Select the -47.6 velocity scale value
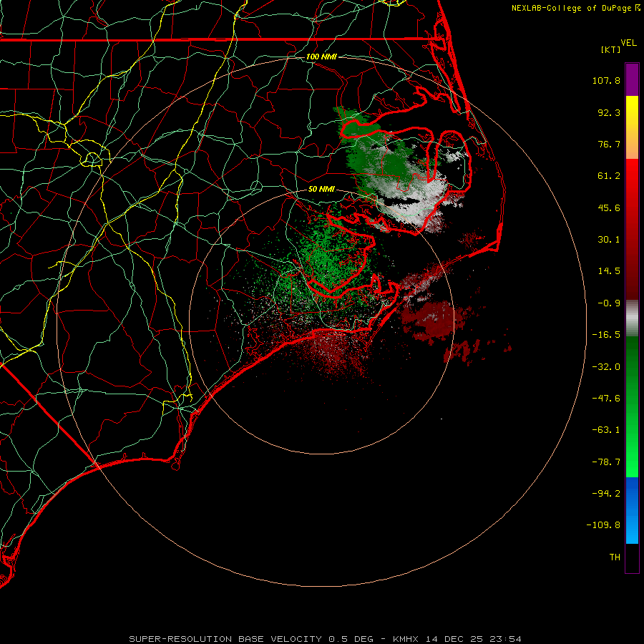The image size is (644, 644). [x=606, y=399]
